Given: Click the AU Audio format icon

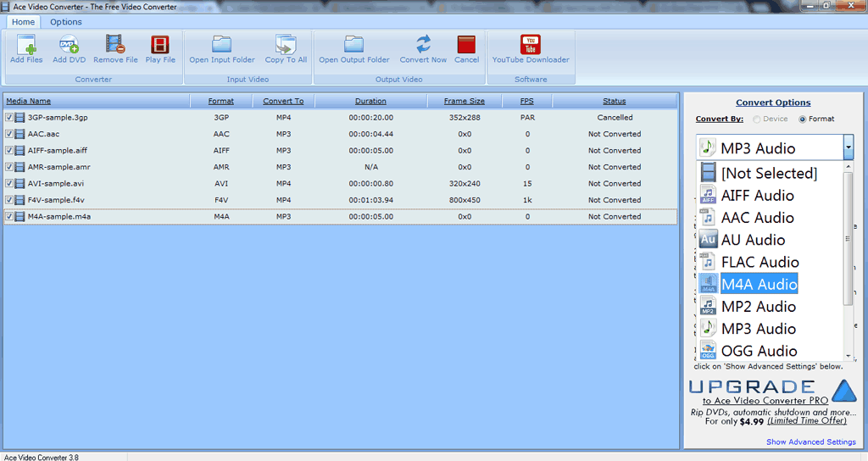Looking at the screenshot, I should pyautogui.click(x=708, y=240).
